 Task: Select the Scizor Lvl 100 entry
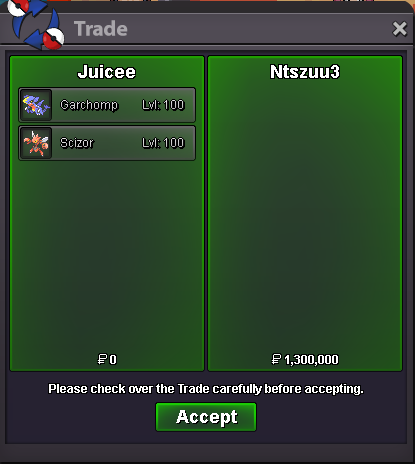107,143
